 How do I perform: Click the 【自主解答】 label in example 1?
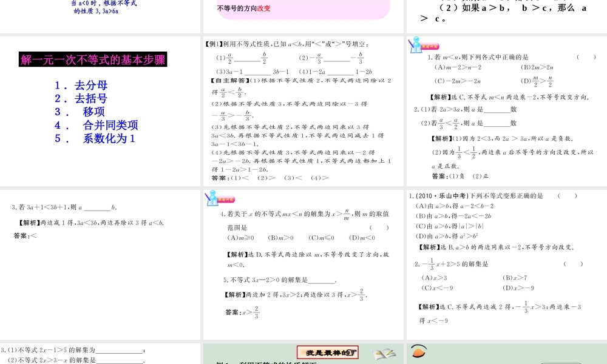[x=229, y=81]
